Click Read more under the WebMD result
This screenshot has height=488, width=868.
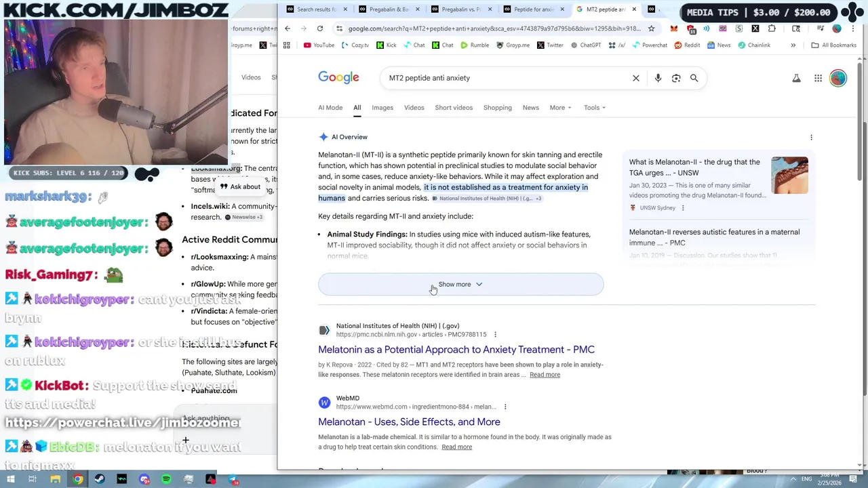tap(457, 447)
